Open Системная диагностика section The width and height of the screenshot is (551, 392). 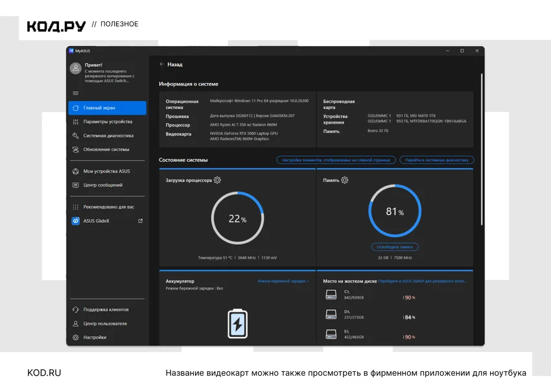tap(107, 135)
